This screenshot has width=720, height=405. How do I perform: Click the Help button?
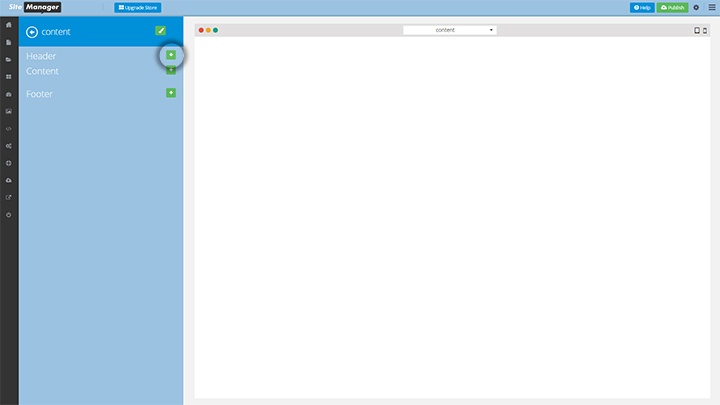[642, 7]
